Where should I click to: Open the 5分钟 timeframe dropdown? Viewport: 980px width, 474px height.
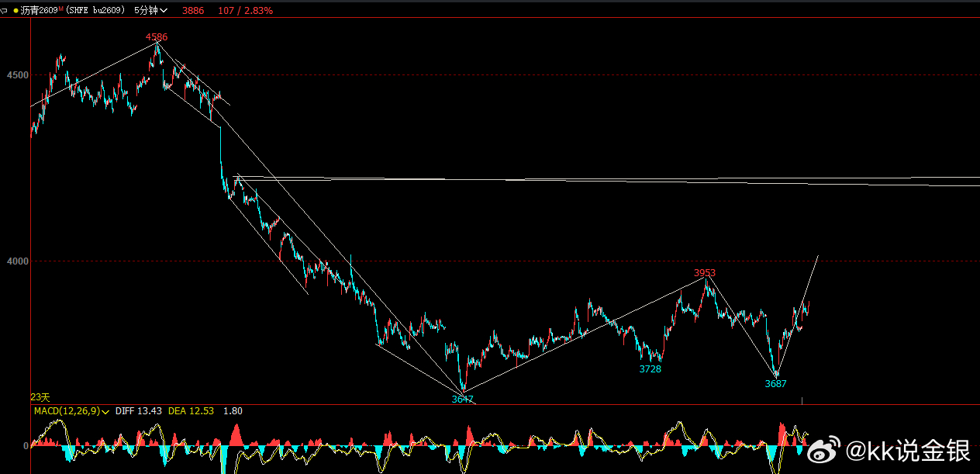[x=150, y=11]
